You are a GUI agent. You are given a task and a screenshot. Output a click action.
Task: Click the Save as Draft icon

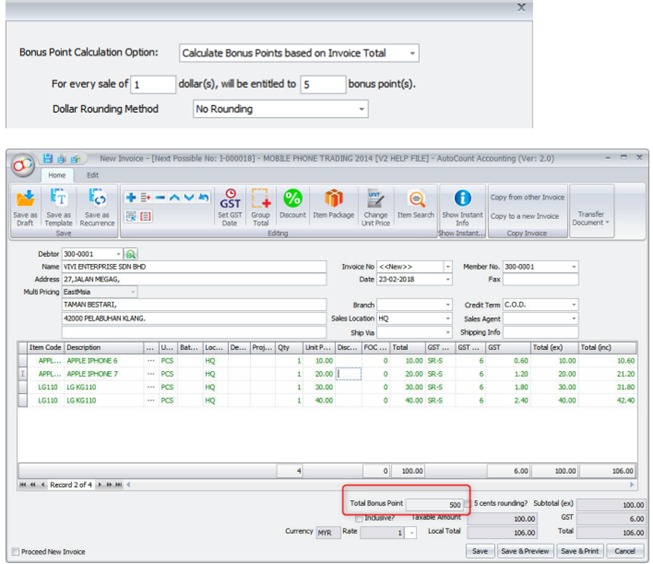27,199
